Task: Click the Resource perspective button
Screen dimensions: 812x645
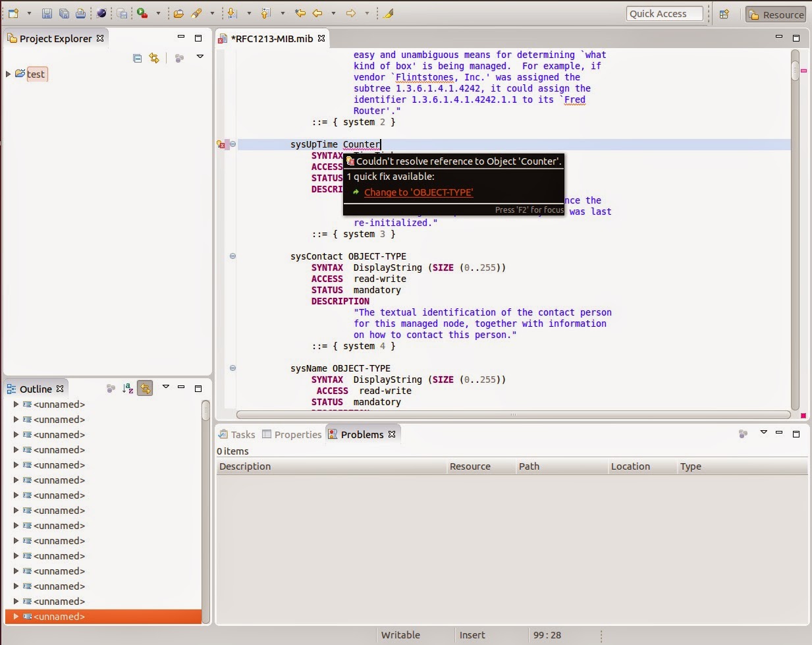Action: (x=776, y=14)
